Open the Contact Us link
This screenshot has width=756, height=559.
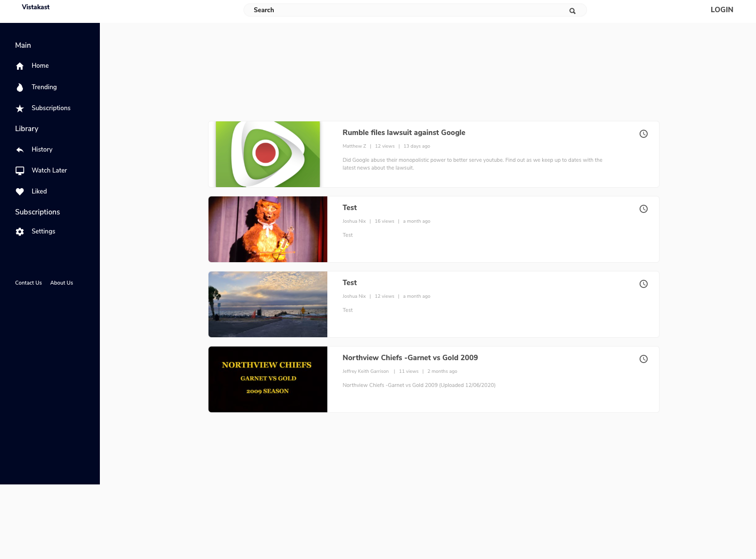click(28, 283)
